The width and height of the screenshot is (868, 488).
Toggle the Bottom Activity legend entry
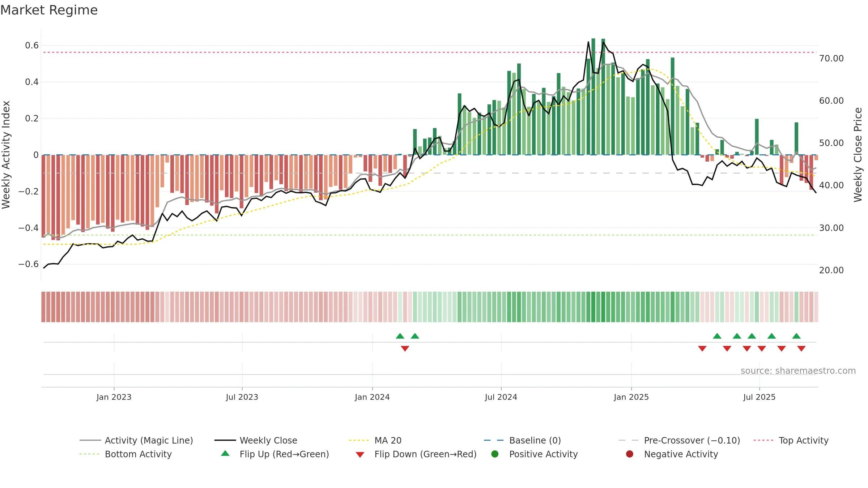(125, 454)
